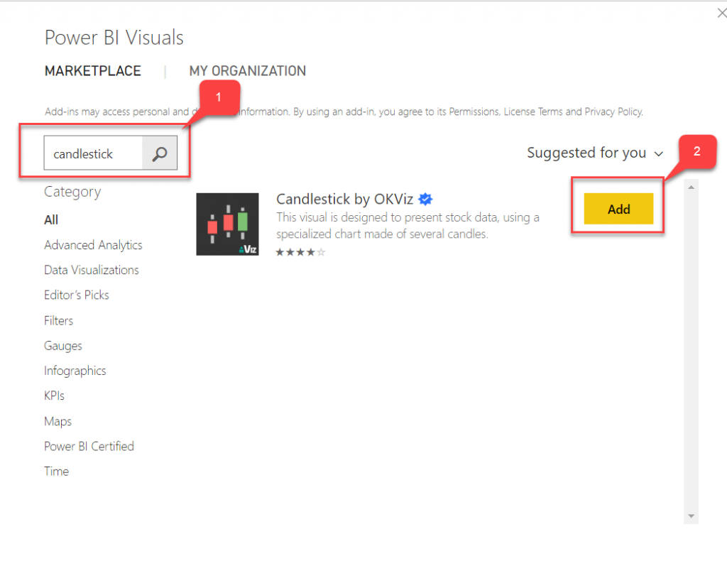Click the four-star rating row
The image size is (727, 588).
(300, 252)
